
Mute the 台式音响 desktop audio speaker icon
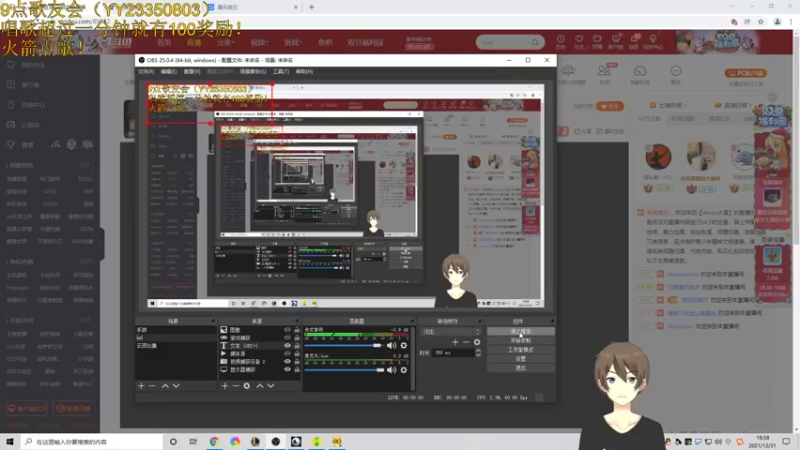coord(391,345)
